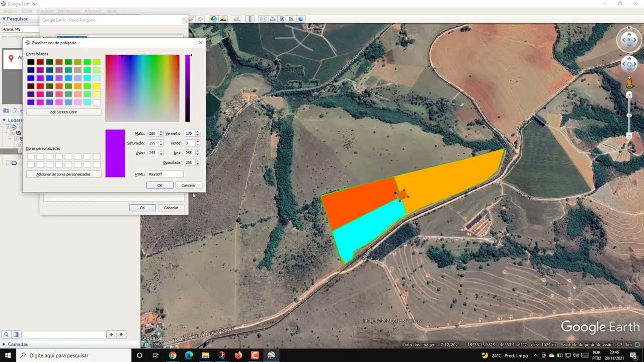Viewport: 644px width, 362px height.
Task: Open historical imagery clock tool
Action: click(x=214, y=19)
